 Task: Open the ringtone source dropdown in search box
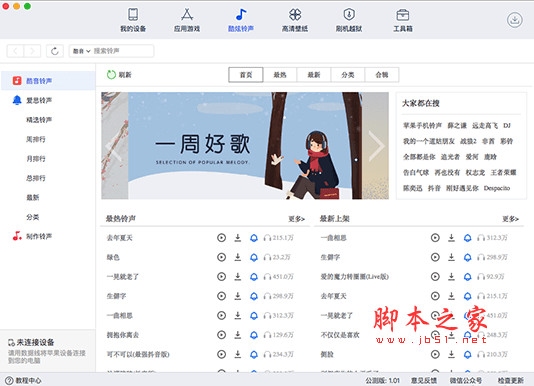[81, 51]
